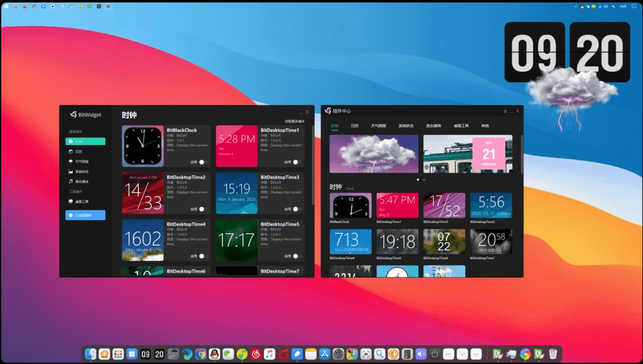Click the download icon in plugin center
This screenshot has width=643, height=364.
(x=505, y=111)
